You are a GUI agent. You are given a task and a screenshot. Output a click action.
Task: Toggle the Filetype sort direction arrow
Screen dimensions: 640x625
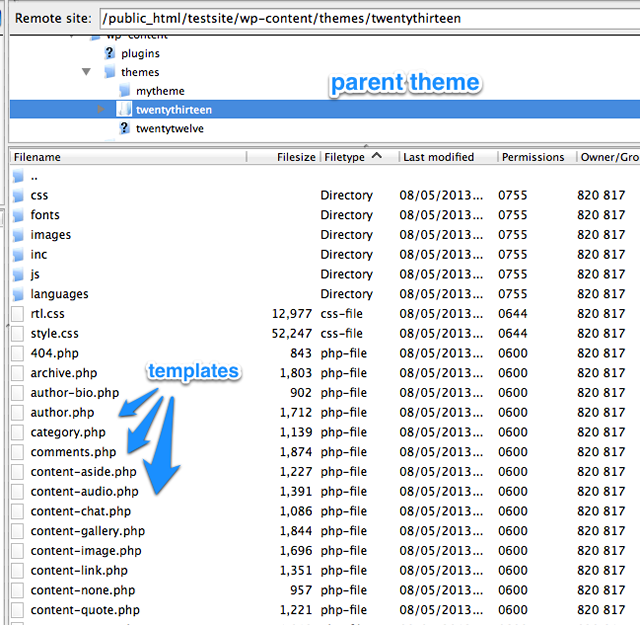(x=377, y=156)
